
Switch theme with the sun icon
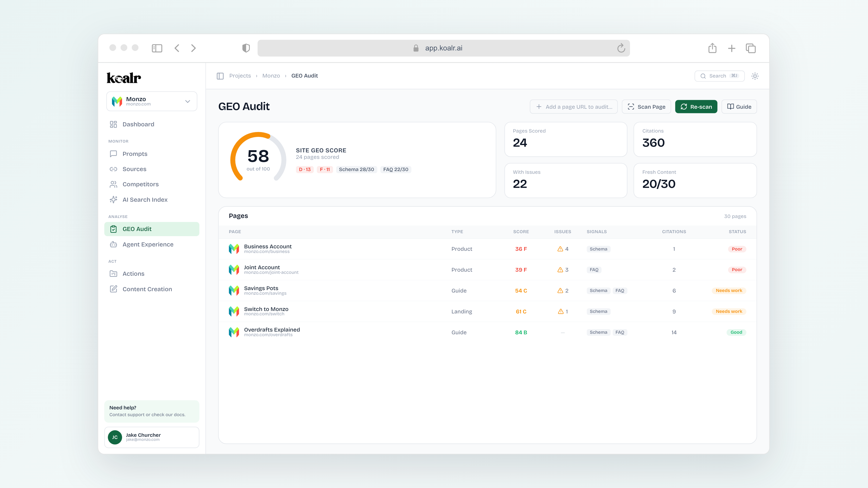[755, 76]
